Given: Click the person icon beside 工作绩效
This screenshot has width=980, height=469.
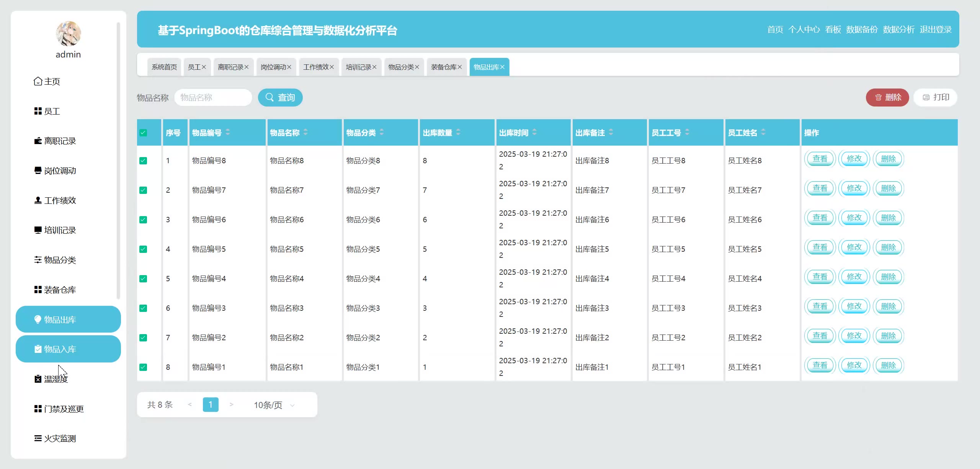Looking at the screenshot, I should tap(38, 200).
